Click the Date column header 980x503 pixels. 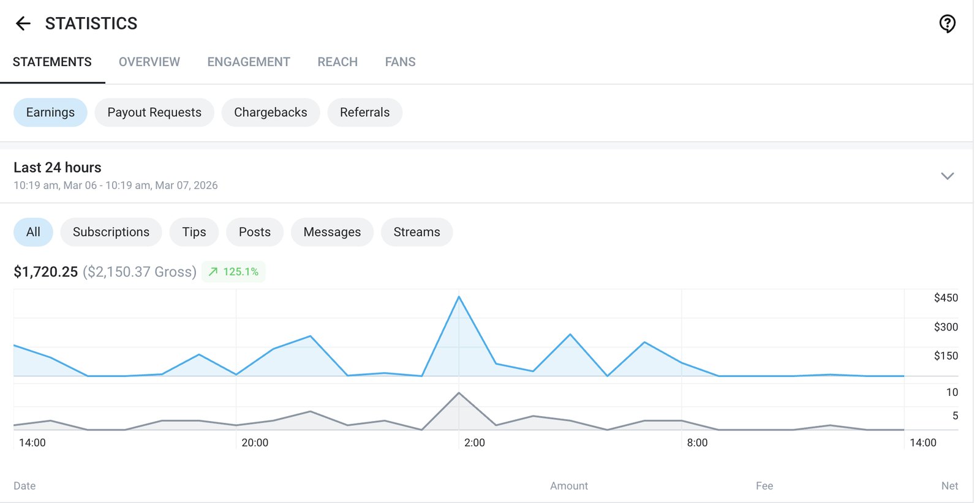pyautogui.click(x=24, y=486)
